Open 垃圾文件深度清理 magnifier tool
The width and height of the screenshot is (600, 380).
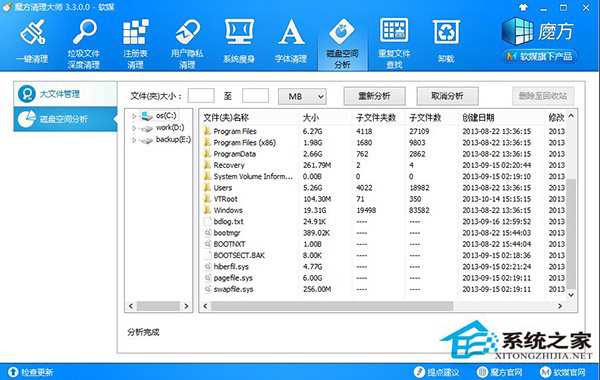[84, 43]
